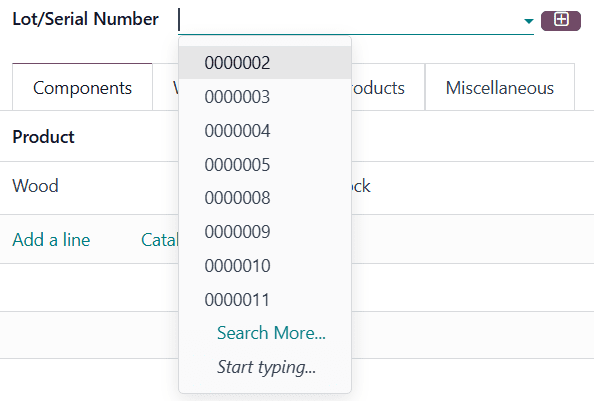
Task: Pick serial number 0000009
Action: point(265,232)
